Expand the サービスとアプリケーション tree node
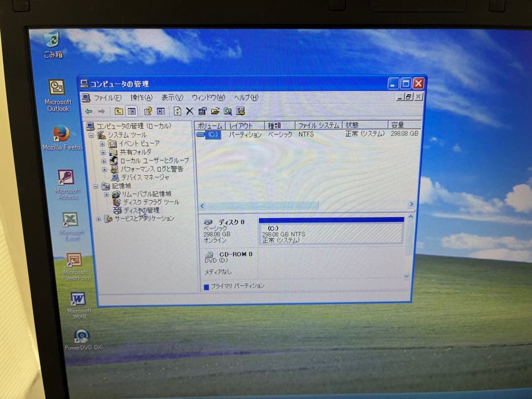532x399 pixels. (x=98, y=218)
